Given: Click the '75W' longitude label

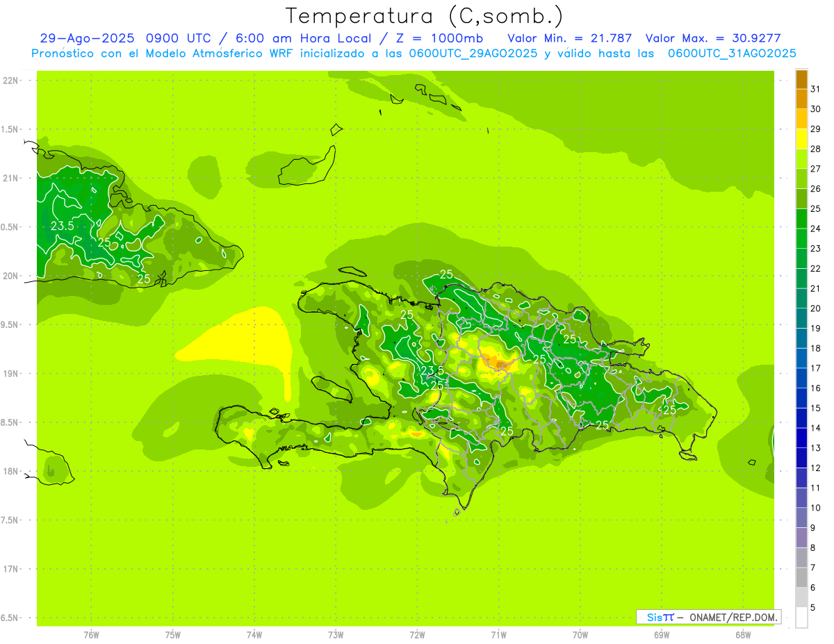Looking at the screenshot, I should [x=172, y=634].
